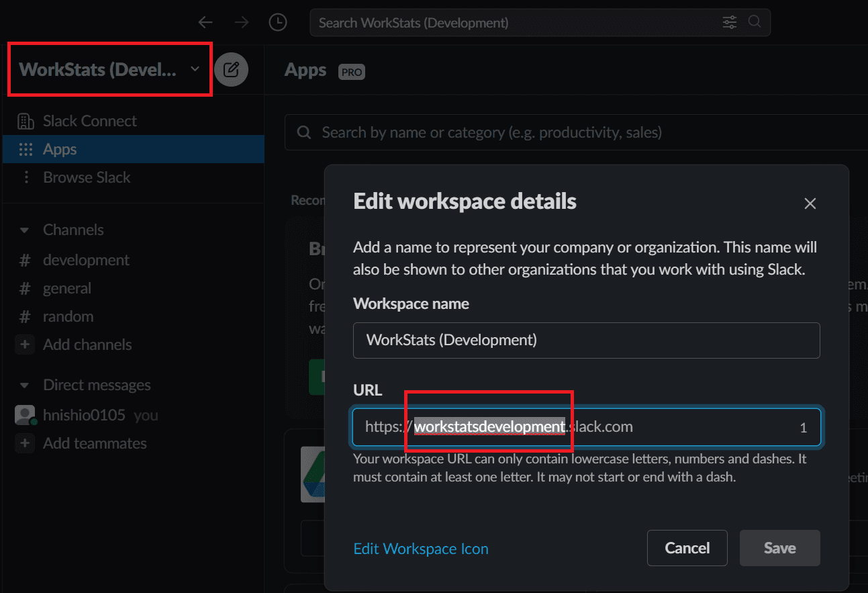Viewport: 868px width, 593px height.
Task: Open history clock icon
Action: (277, 23)
